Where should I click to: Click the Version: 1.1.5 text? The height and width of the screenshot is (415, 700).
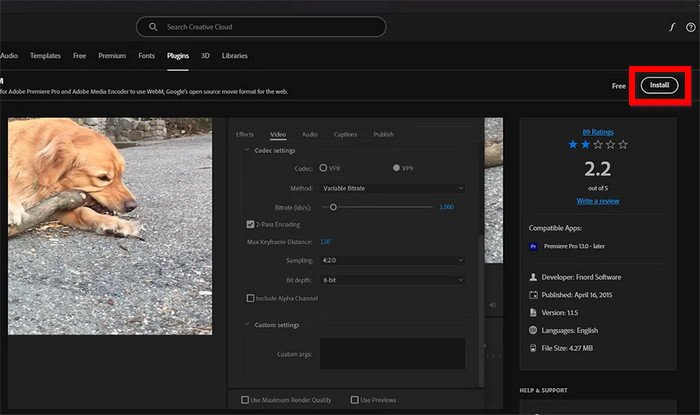pos(559,313)
